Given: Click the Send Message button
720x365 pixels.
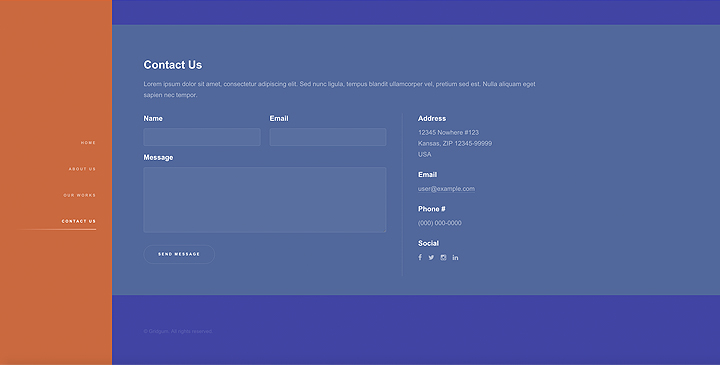Looking at the screenshot, I should tap(179, 254).
